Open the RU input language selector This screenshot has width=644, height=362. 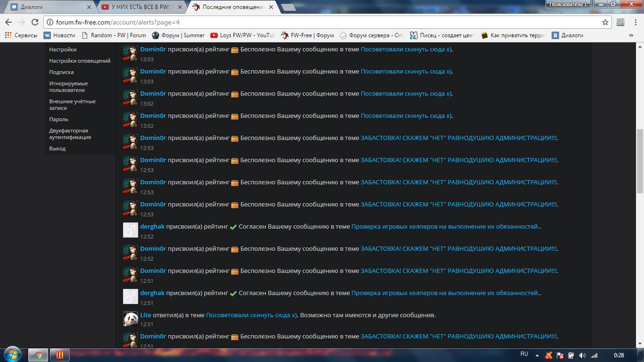(524, 354)
